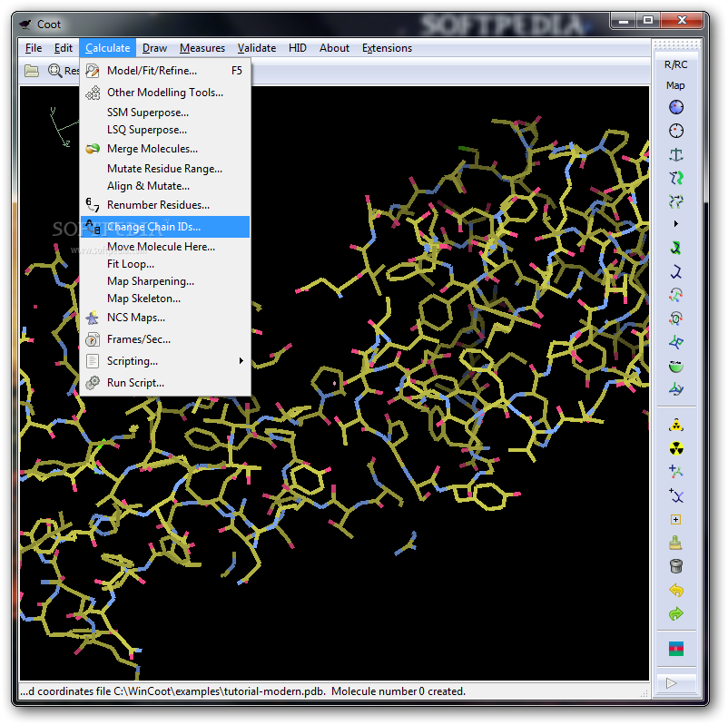Choose NCS Maps...

[165, 318]
